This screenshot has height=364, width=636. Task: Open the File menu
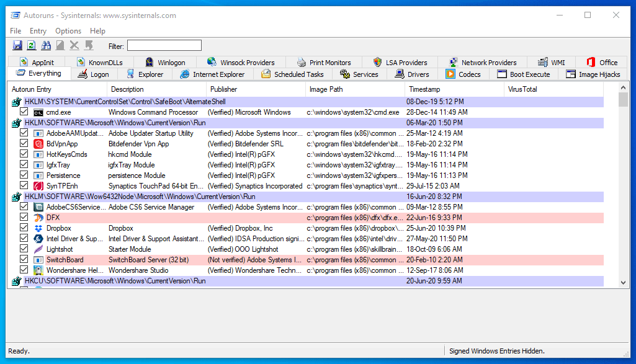16,31
